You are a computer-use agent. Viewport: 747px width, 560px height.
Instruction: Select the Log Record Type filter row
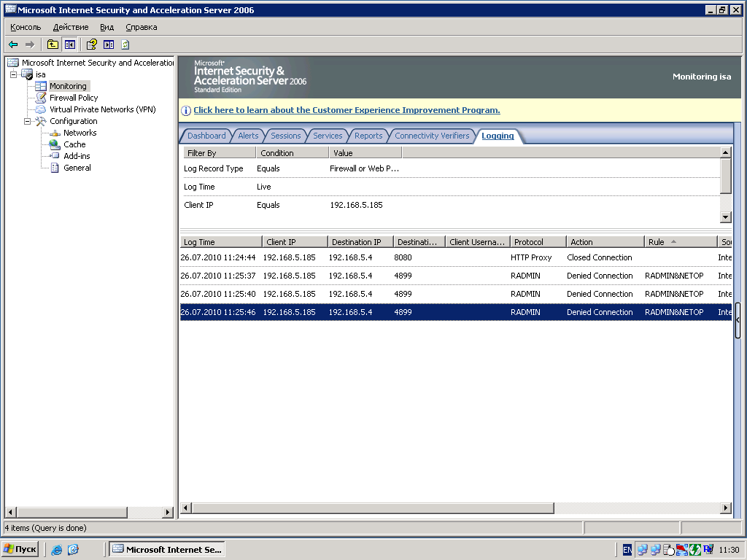pos(451,168)
